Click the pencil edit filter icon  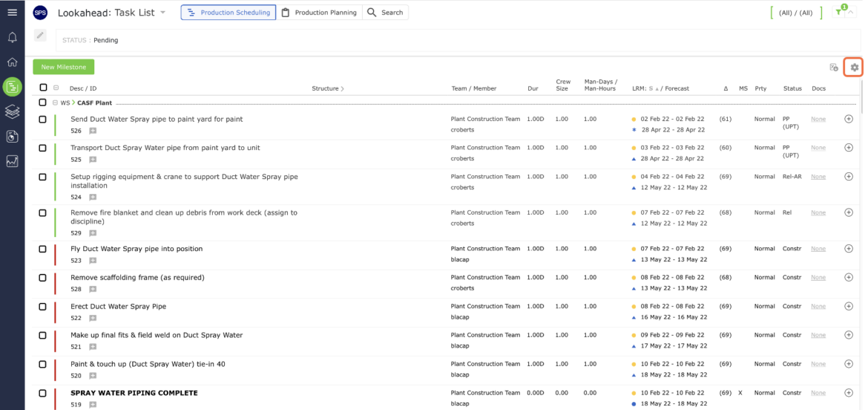coord(40,36)
